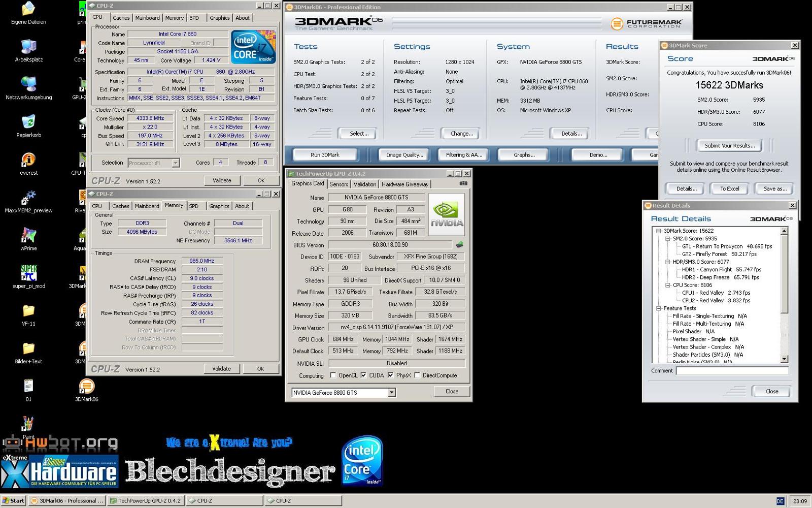Click Save as... in 3DMark Score
812x508 pixels.
pos(775,188)
